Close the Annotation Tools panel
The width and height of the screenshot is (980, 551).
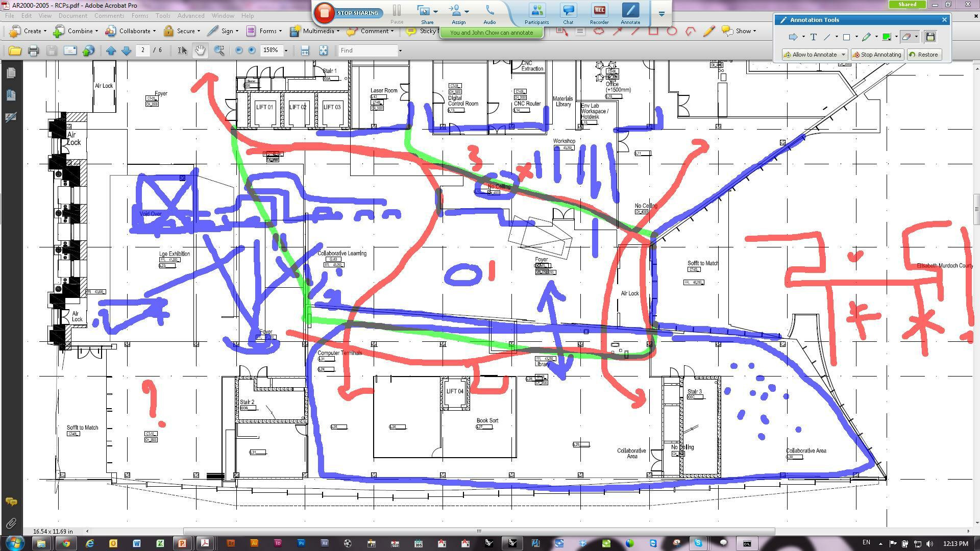coord(944,20)
